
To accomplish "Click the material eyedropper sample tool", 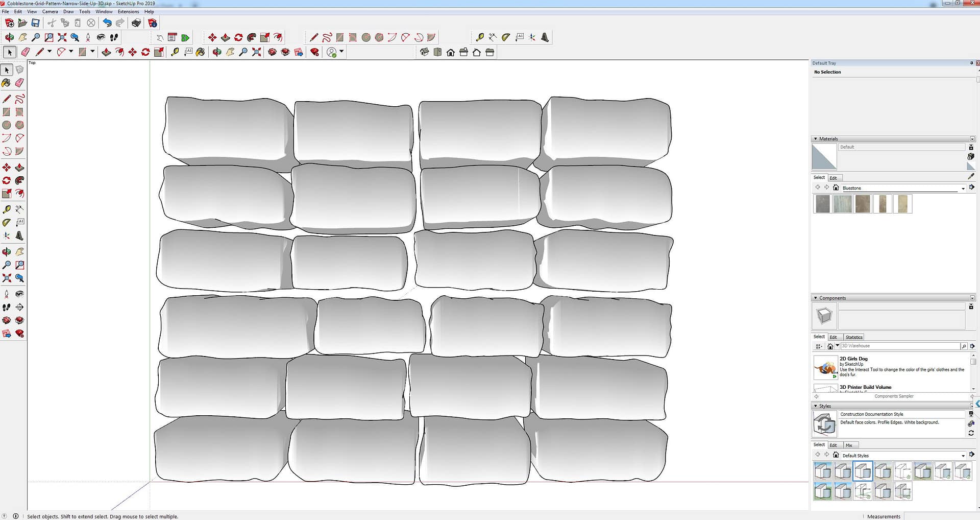I will (x=971, y=176).
